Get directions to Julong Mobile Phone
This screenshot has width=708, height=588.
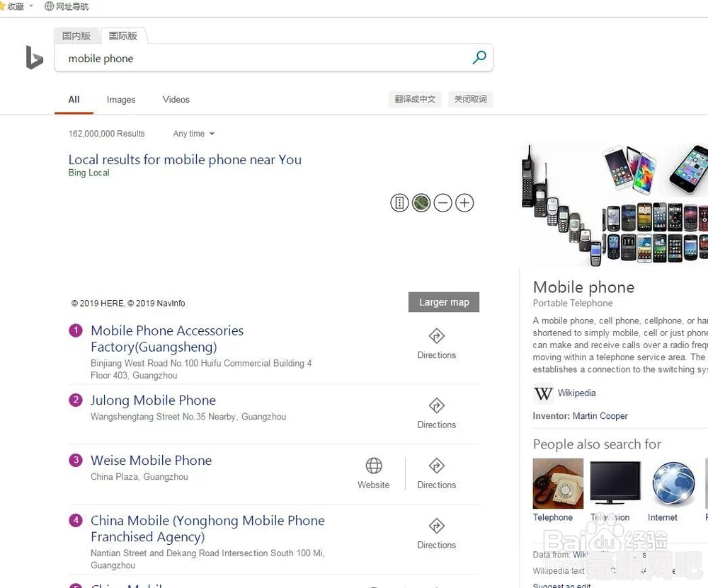tap(437, 413)
